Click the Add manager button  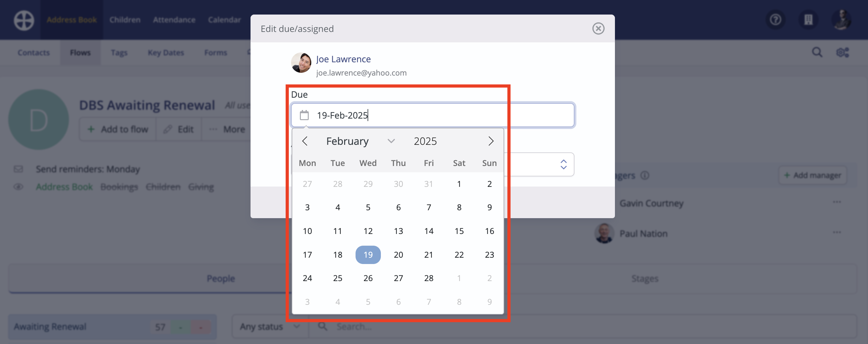812,175
